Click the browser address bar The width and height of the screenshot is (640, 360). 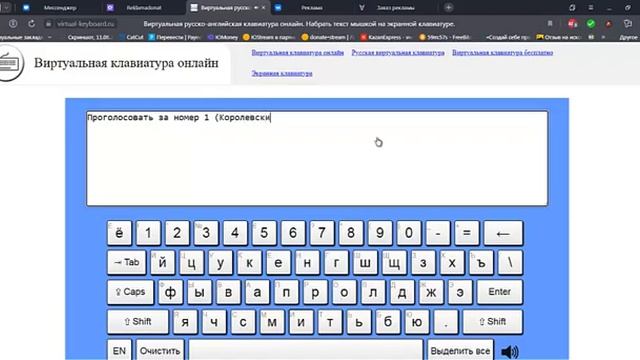tap(299, 24)
